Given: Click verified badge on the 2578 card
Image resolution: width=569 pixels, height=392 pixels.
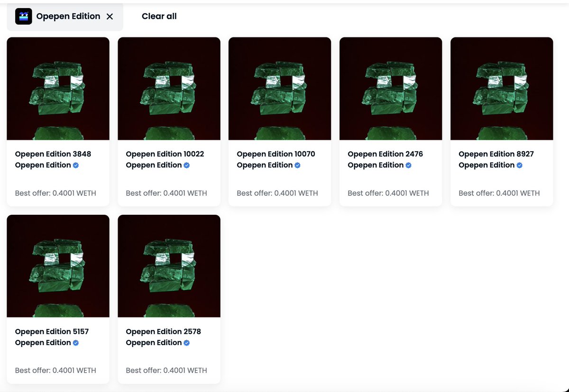Looking at the screenshot, I should (x=187, y=343).
